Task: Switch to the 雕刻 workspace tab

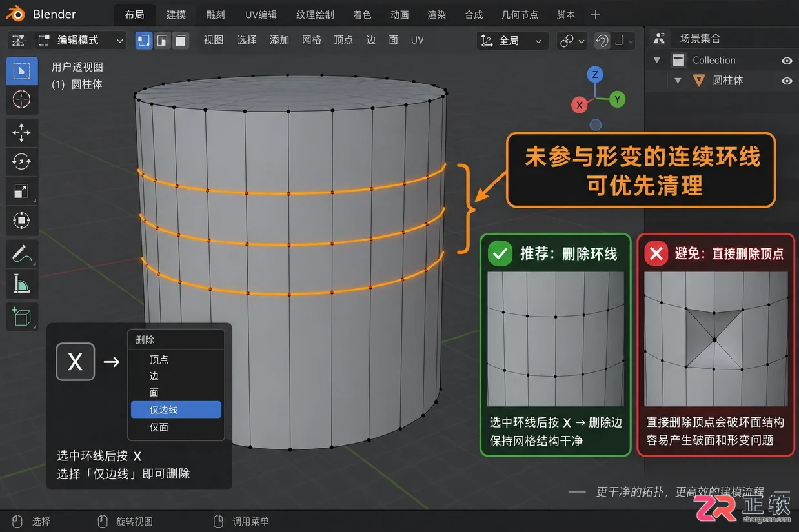Action: 216,14
